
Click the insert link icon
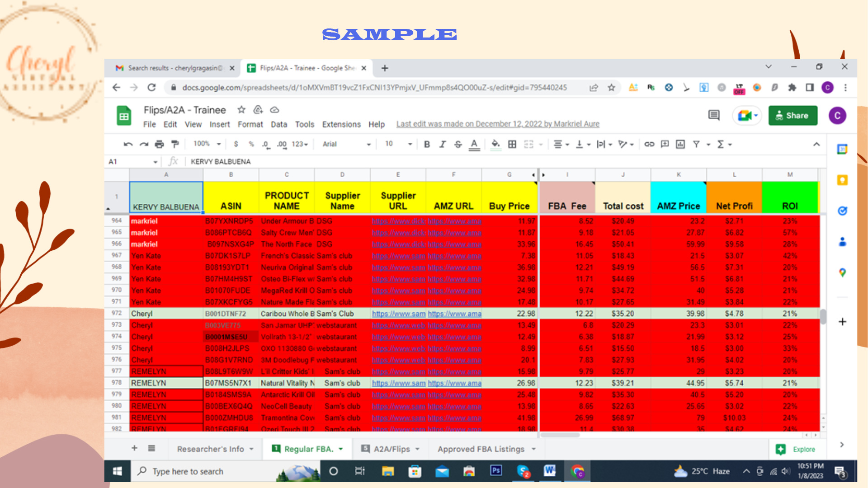tap(649, 144)
